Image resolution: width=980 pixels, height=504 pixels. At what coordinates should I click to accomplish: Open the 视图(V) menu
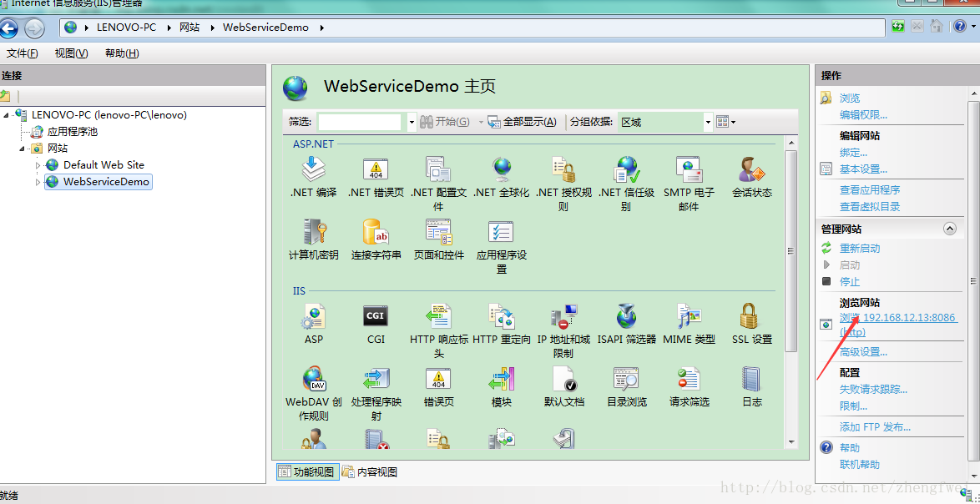coord(71,53)
